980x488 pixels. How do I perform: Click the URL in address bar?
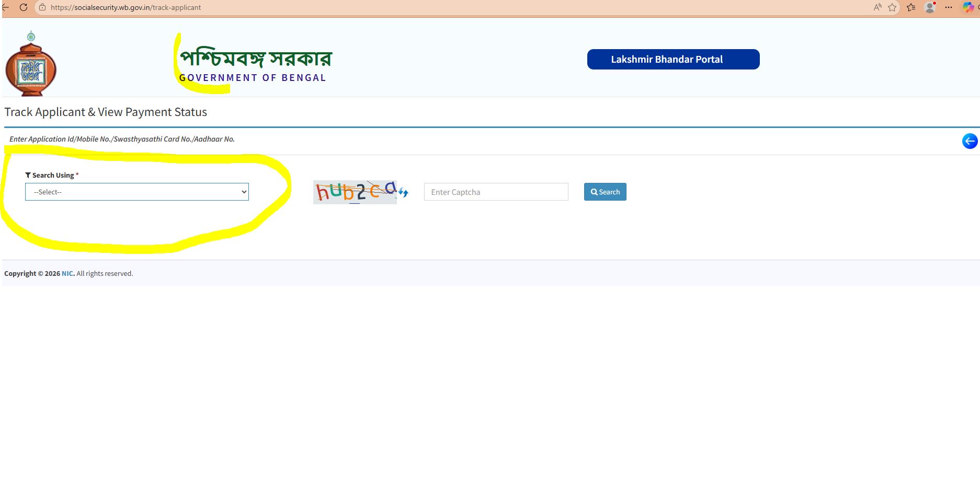click(x=126, y=7)
